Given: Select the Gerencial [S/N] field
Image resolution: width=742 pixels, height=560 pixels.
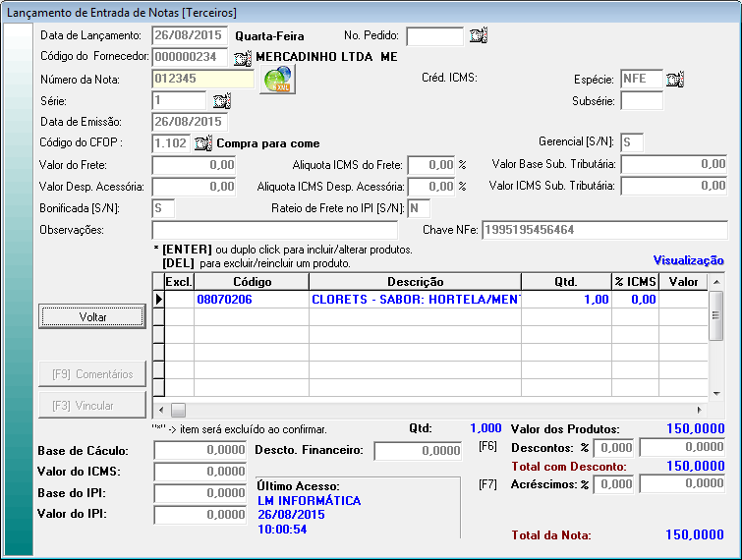Looking at the screenshot, I should (x=631, y=143).
